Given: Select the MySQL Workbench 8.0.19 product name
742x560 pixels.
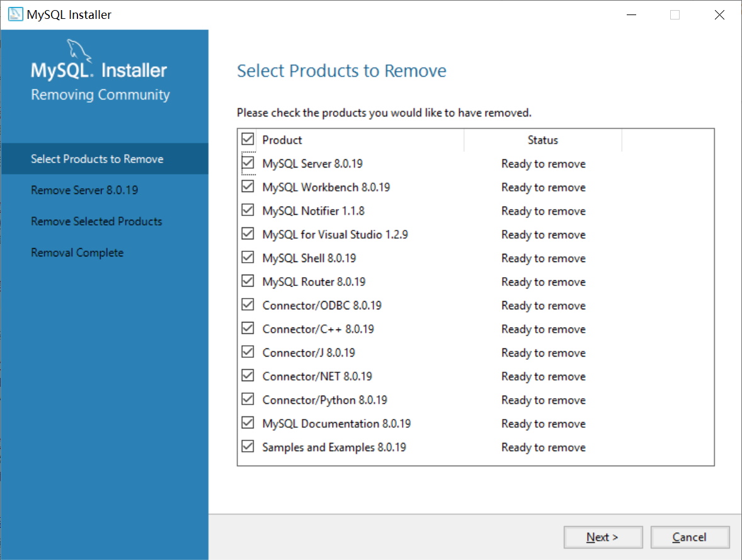Looking at the screenshot, I should click(x=326, y=188).
